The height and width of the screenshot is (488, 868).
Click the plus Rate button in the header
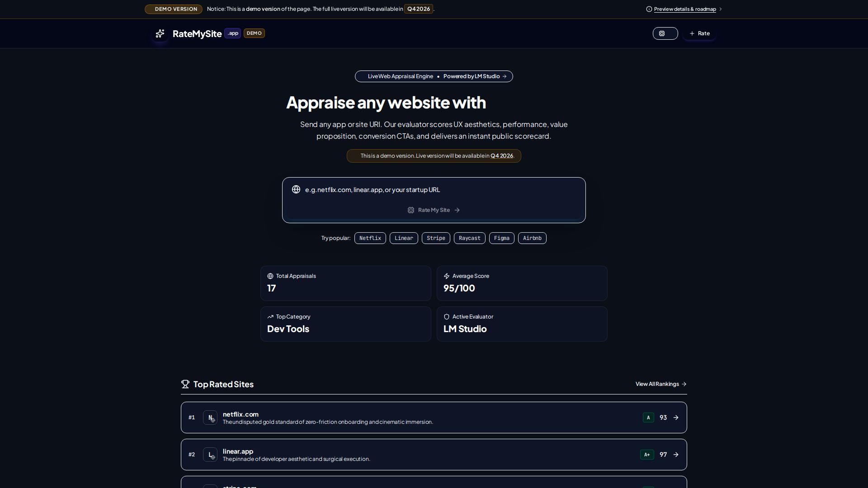(x=699, y=33)
